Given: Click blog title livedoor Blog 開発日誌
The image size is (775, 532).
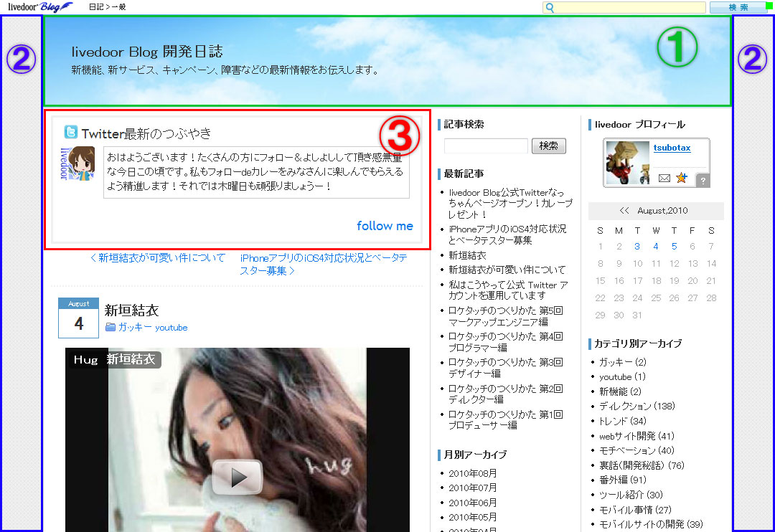Looking at the screenshot, I should (x=147, y=52).
